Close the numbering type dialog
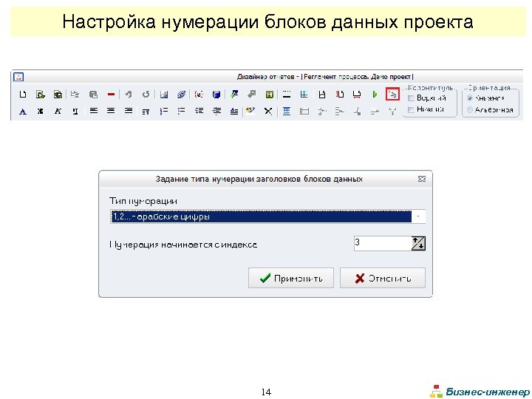The height and width of the screenshot is (399, 532). 422,179
